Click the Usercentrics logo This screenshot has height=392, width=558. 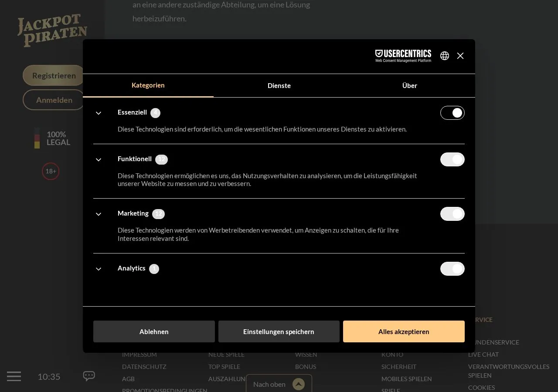403,56
